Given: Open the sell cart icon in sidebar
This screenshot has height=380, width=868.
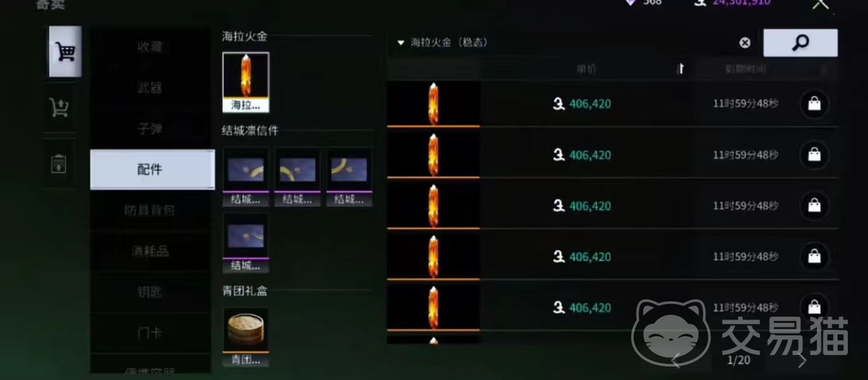Looking at the screenshot, I should tap(59, 108).
